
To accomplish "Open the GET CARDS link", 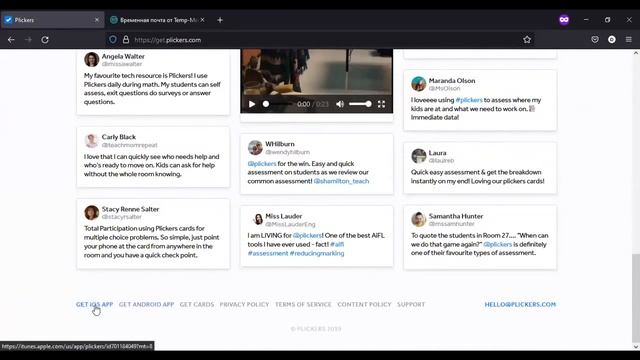I will [x=197, y=304].
